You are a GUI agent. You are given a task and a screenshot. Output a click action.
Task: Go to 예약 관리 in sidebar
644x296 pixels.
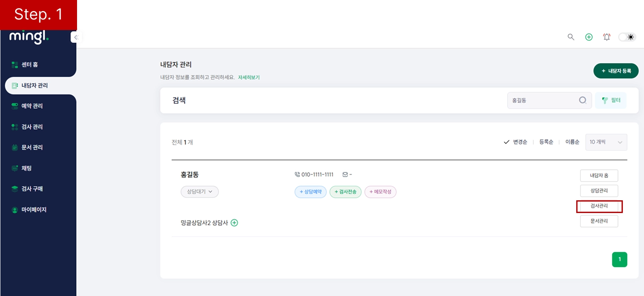coord(32,106)
